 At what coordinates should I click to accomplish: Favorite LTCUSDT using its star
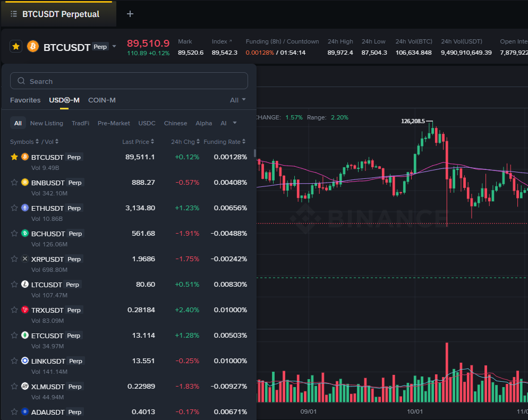(x=14, y=285)
